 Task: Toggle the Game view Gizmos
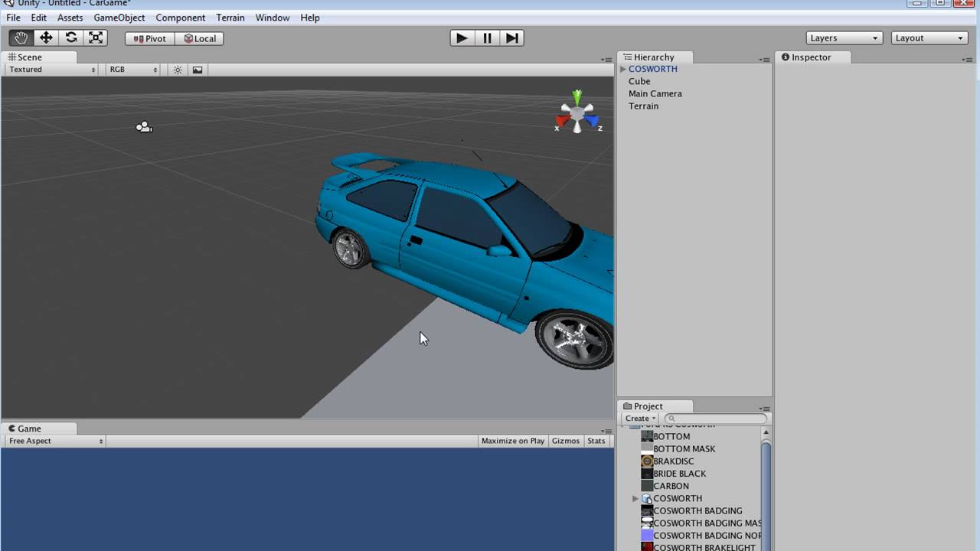click(566, 441)
